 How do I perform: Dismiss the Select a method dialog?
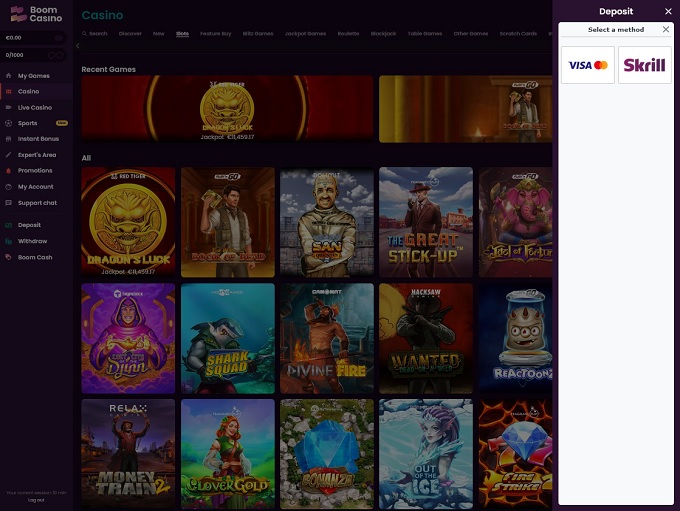[x=666, y=30]
